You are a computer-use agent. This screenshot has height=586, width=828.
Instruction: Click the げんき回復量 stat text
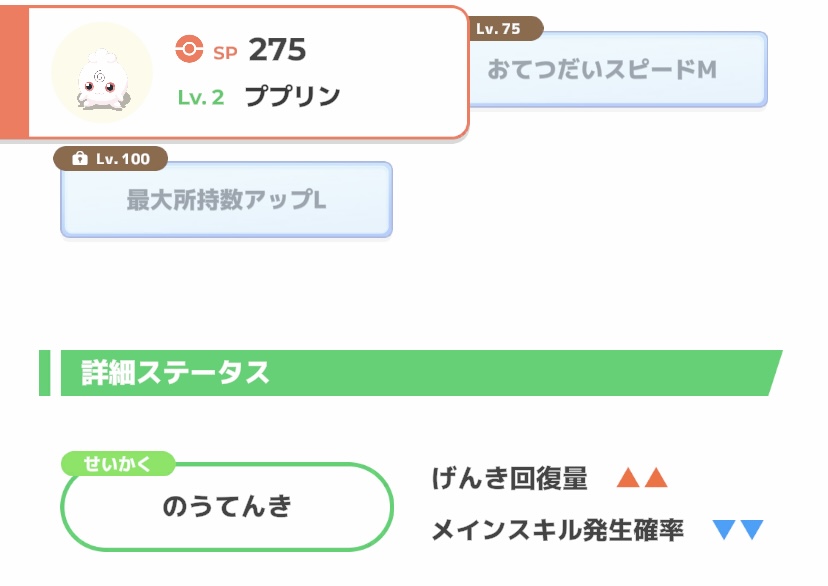(510, 479)
